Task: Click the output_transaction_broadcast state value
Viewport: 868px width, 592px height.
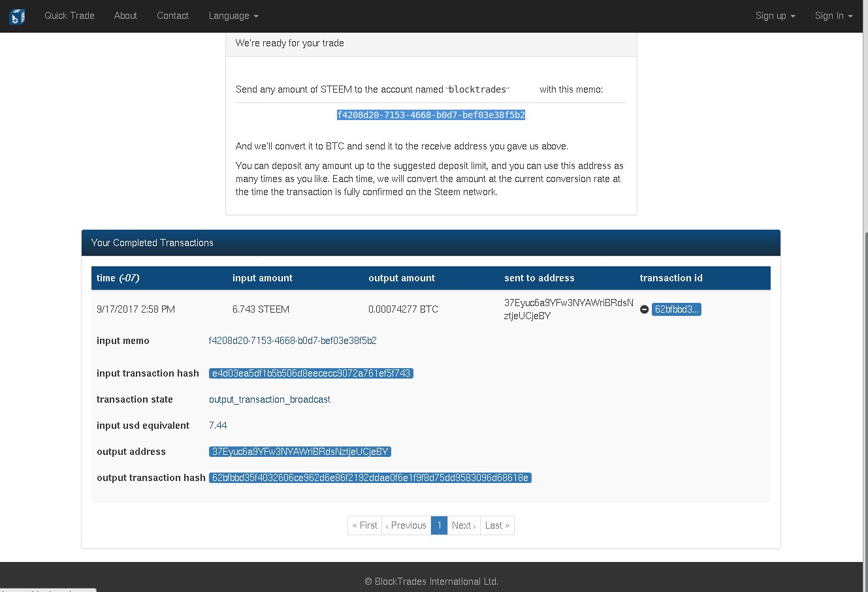Action: coord(270,399)
